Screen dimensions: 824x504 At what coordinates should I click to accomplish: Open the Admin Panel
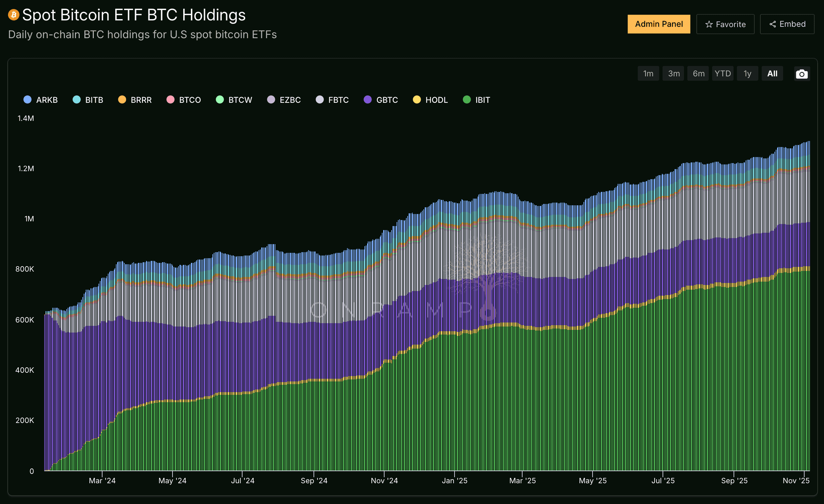click(659, 24)
